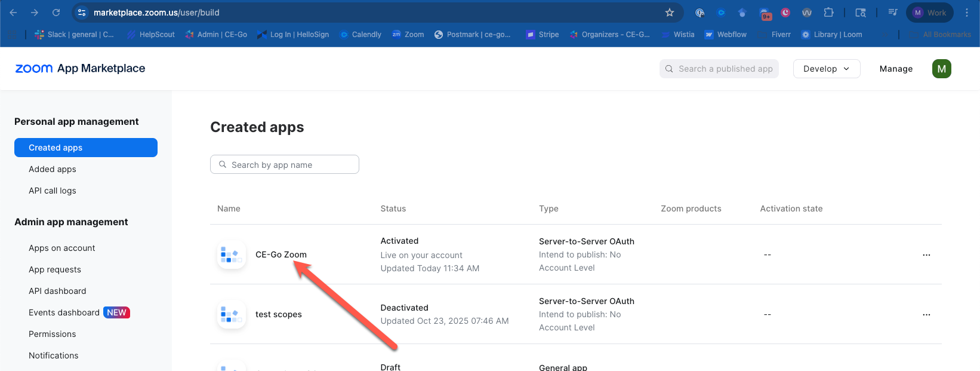Click the 'Updated Today 11:34 AM' text

click(430, 268)
